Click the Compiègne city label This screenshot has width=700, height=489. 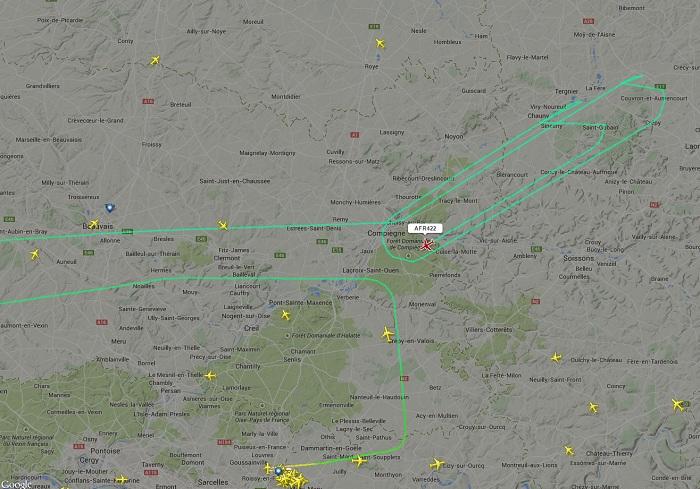click(x=386, y=233)
